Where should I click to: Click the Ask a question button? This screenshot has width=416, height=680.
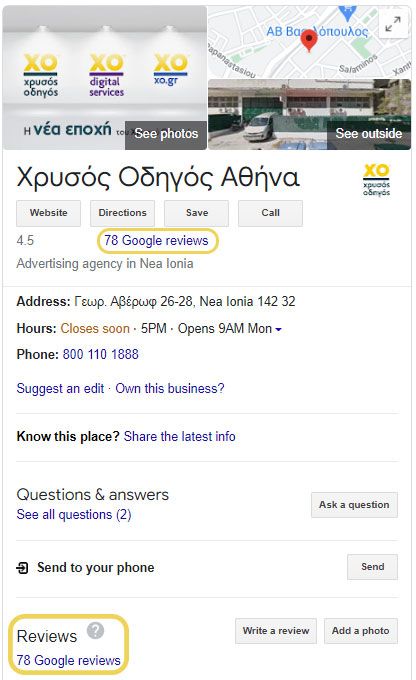tap(354, 505)
